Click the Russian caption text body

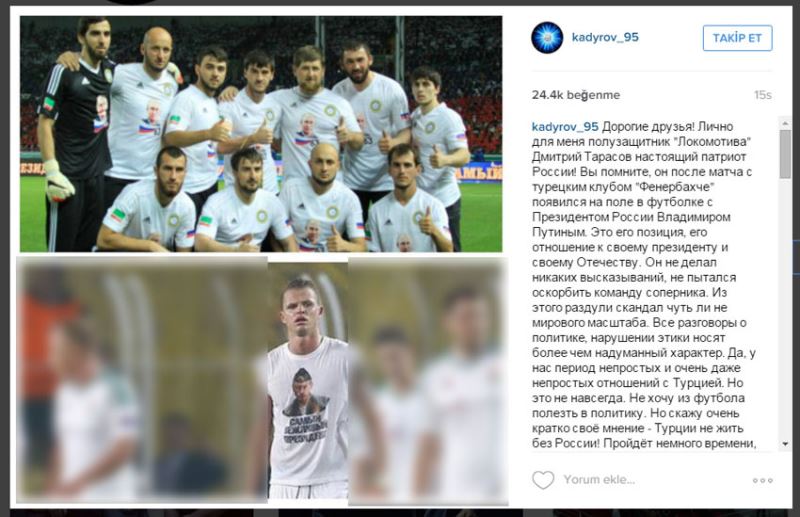644,285
